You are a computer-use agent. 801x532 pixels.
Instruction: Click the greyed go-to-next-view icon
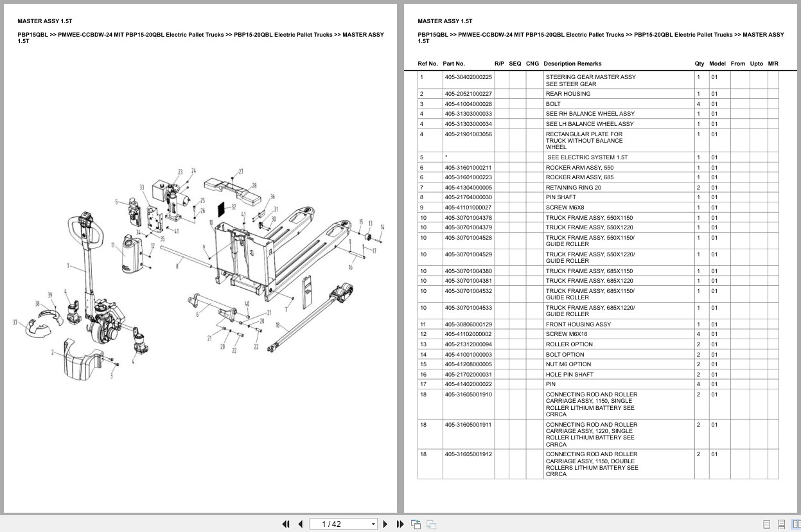click(431, 524)
